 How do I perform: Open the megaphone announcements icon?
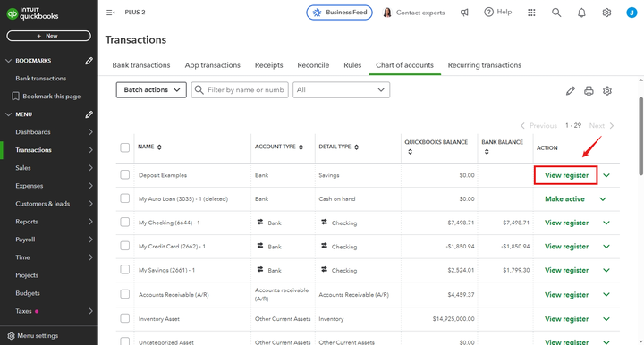(464, 13)
